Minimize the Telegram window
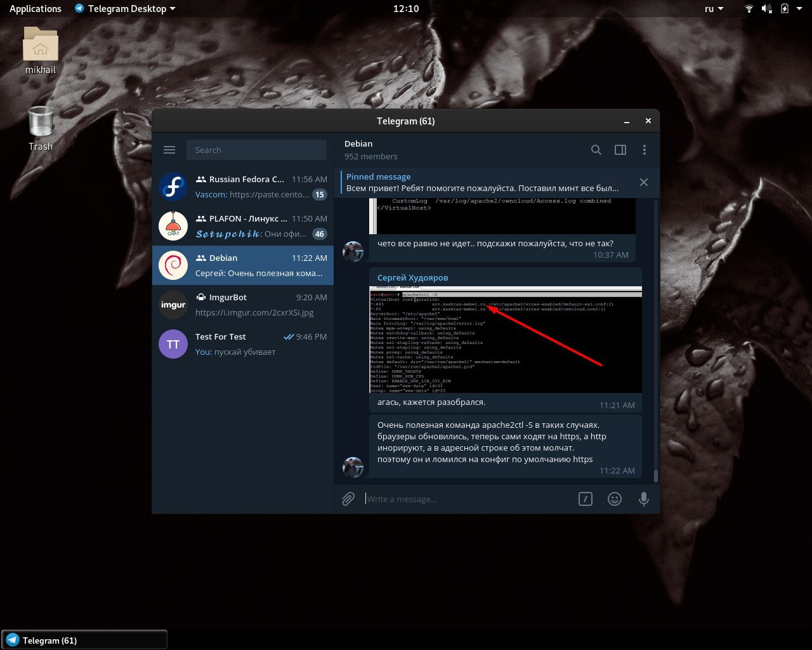Screen dimensions: 812x650 627,121
